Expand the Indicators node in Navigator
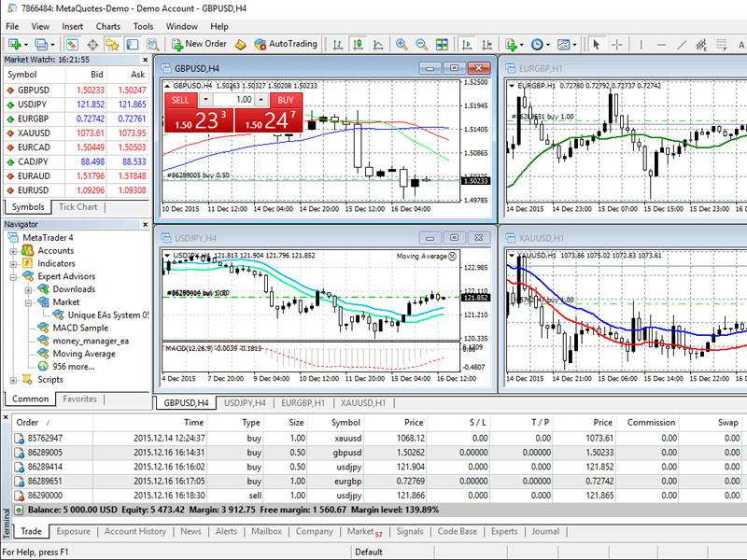The height and width of the screenshot is (560, 747). 13,264
